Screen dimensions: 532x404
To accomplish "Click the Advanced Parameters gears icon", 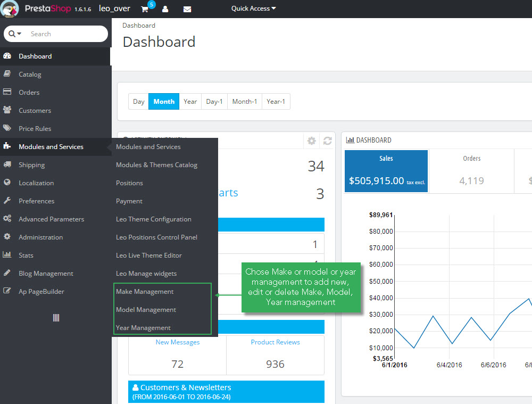I will point(7,219).
